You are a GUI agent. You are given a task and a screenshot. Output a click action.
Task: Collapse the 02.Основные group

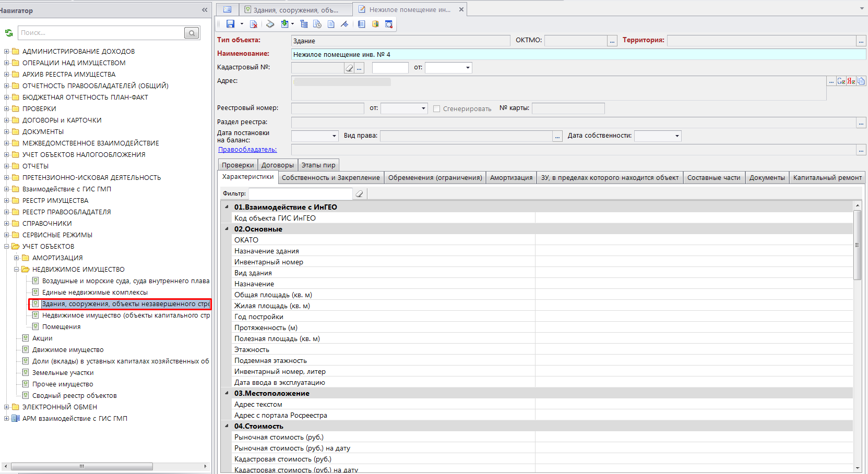click(x=227, y=229)
